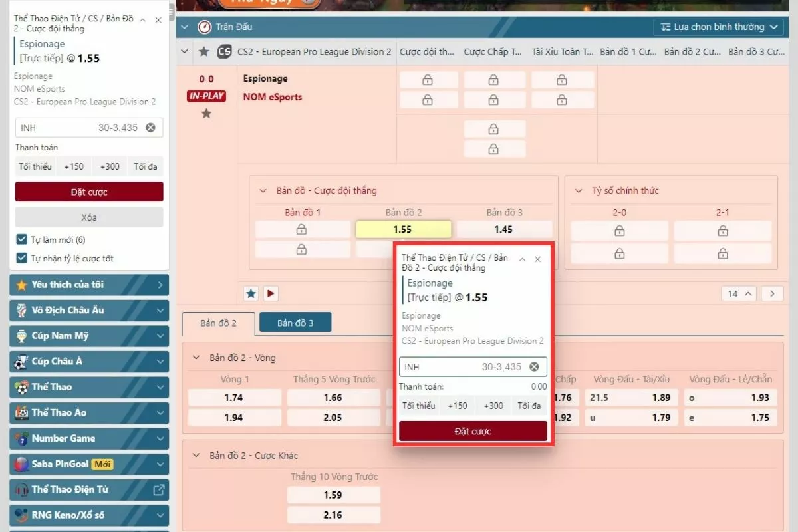Select Tối thiểu in popup bet slip

[x=419, y=406]
